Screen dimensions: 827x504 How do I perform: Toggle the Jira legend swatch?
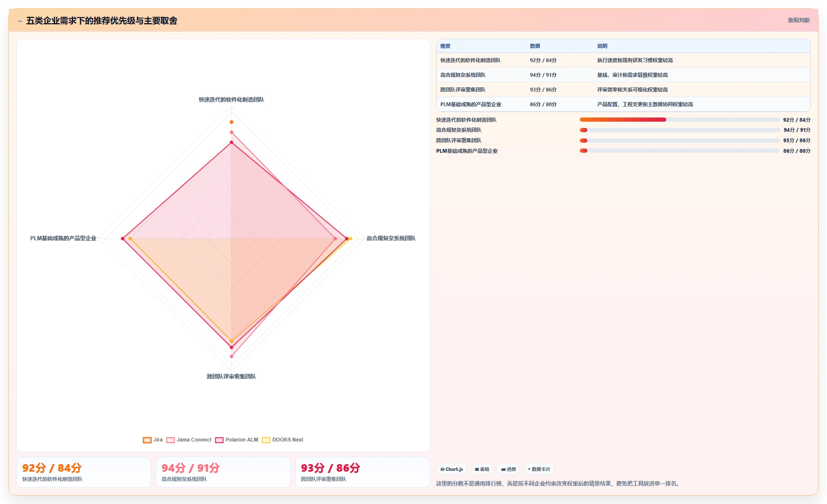(x=147, y=440)
